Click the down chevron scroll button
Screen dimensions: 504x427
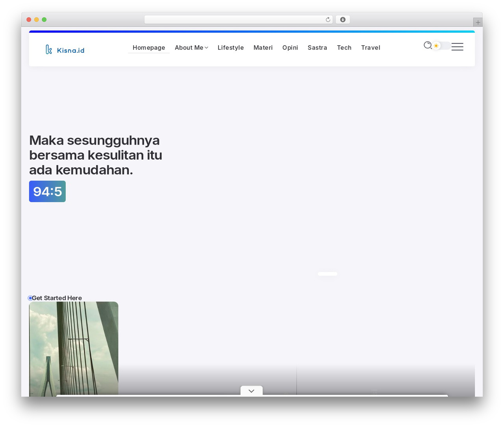tap(252, 391)
